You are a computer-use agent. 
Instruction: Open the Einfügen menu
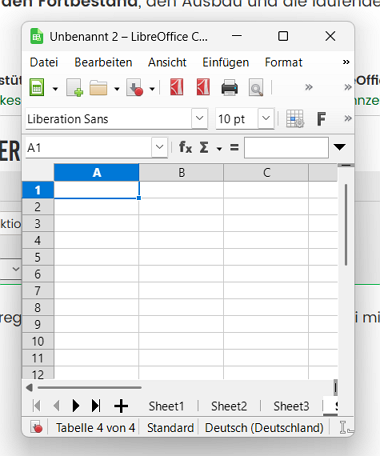pyautogui.click(x=226, y=62)
